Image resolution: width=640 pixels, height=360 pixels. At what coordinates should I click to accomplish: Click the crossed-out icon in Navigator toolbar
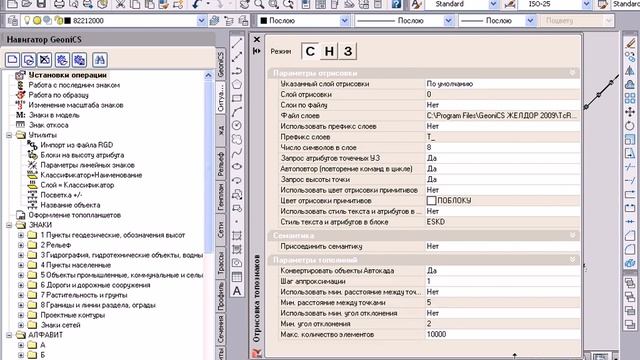[x=44, y=60]
